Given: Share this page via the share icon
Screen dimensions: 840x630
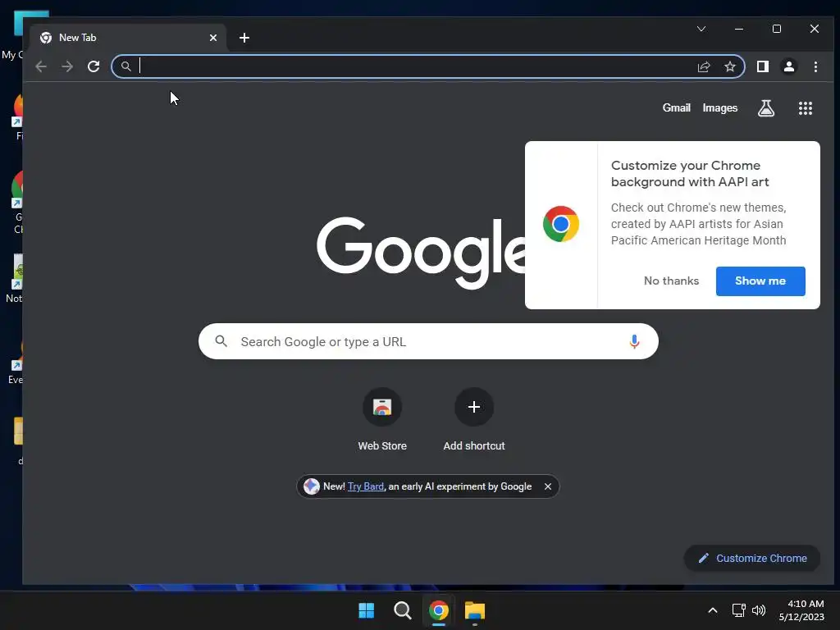Looking at the screenshot, I should [703, 66].
